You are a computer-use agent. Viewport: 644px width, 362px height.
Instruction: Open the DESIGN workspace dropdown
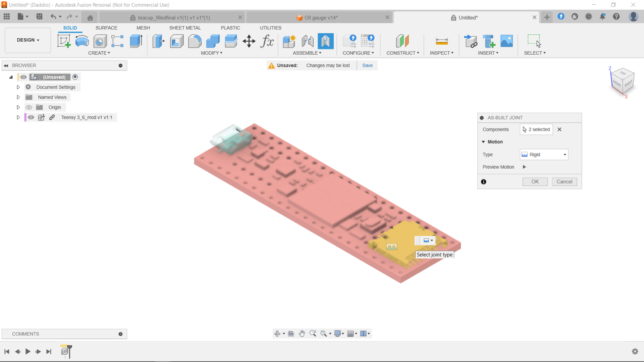pos(28,40)
